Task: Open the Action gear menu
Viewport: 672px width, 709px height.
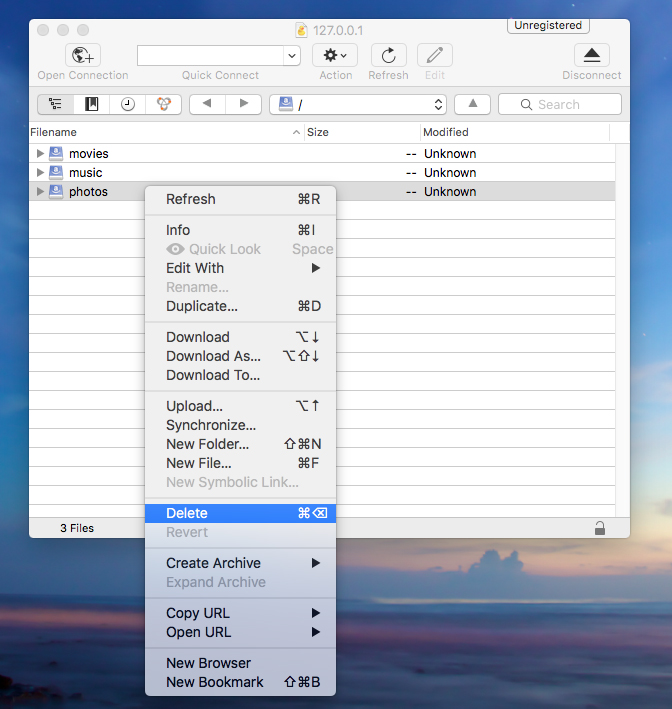Action: 335,56
